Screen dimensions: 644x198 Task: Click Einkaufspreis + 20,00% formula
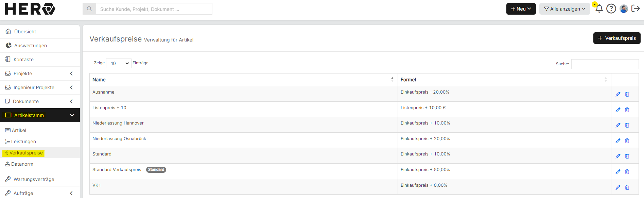pyautogui.click(x=425, y=139)
